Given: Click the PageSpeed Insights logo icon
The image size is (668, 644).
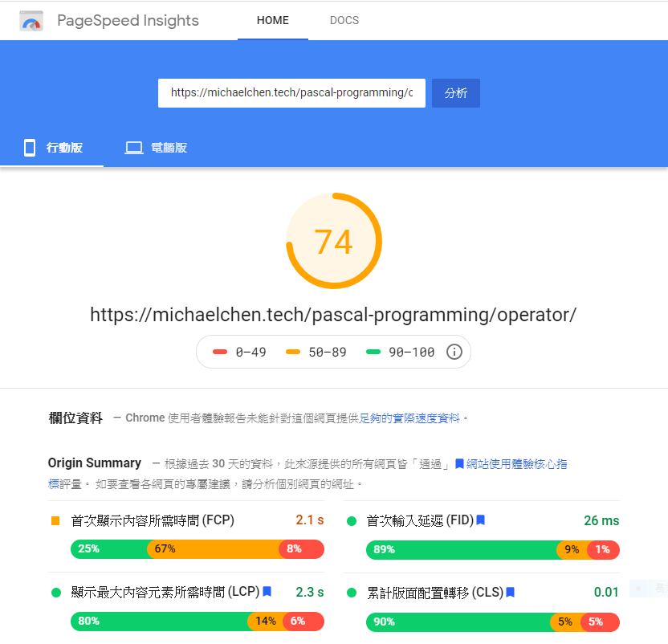Looking at the screenshot, I should coord(31,21).
